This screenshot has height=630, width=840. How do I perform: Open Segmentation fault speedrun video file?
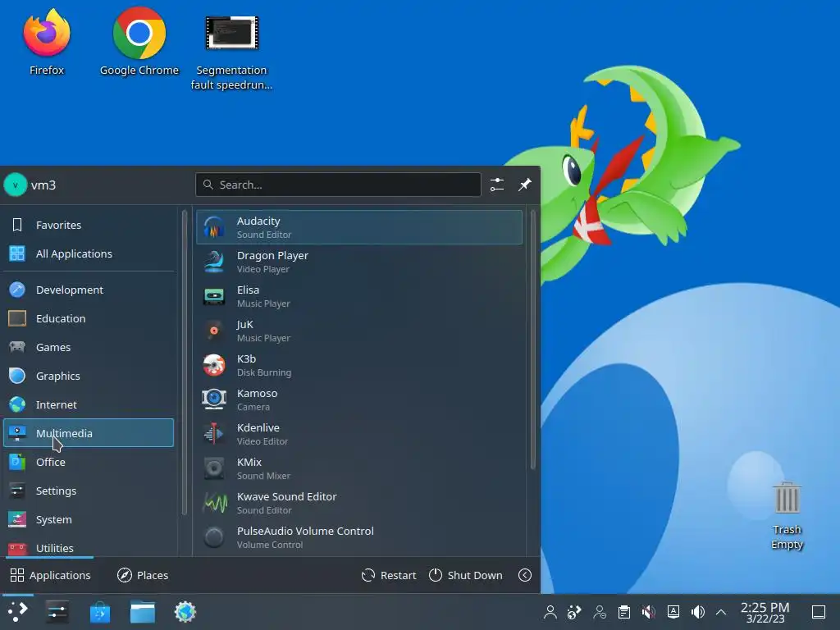[x=231, y=52]
